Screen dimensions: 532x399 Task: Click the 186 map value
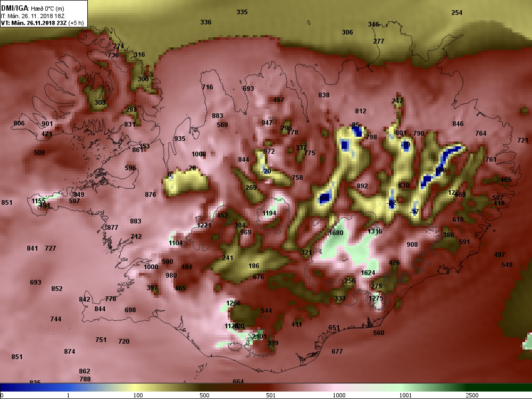254,266
